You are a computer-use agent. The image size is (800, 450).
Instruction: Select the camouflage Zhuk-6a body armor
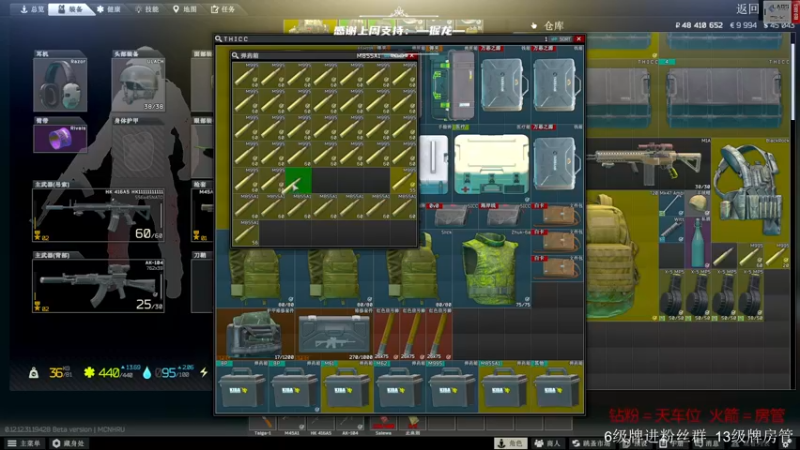click(491, 268)
